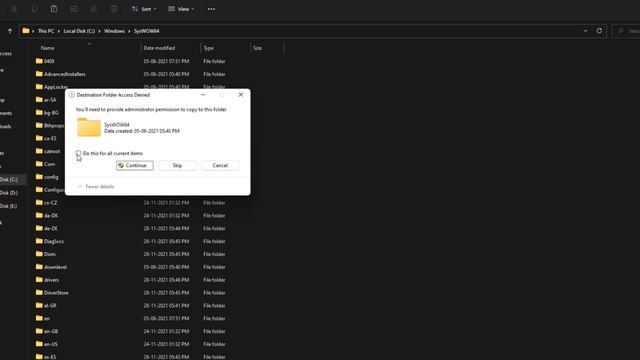Click the Skip button
Image resolution: width=640 pixels, height=360 pixels.
177,165
